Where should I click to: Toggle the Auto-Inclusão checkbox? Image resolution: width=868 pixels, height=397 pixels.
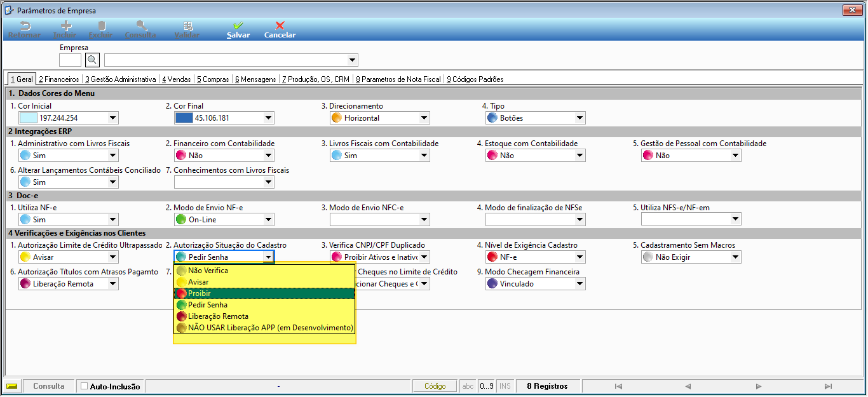84,386
